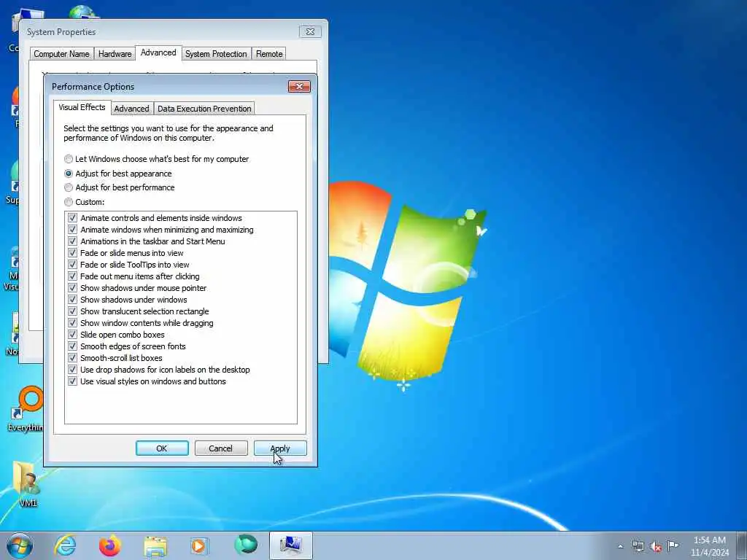Image resolution: width=747 pixels, height=560 pixels.
Task: Open the VM1 folder on the desktop
Action: (27, 485)
